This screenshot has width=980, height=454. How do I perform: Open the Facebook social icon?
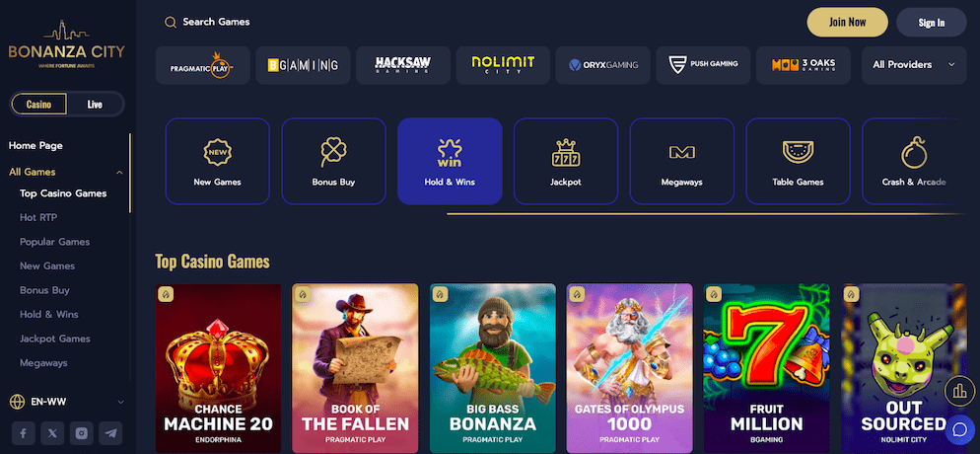tap(23, 432)
